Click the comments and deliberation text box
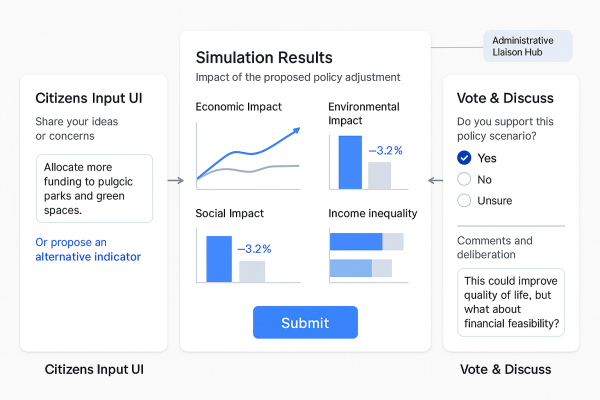Image resolution: width=600 pixels, height=400 pixels. point(511,303)
